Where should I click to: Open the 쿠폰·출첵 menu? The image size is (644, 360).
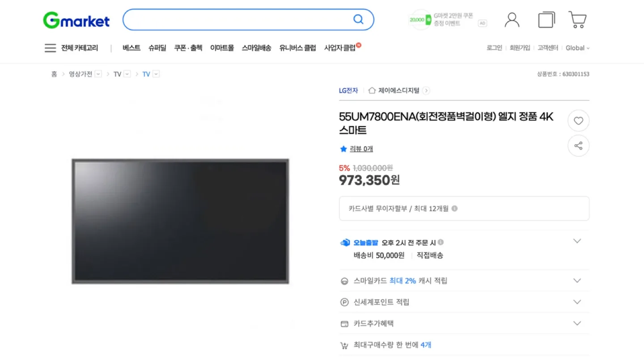tap(188, 48)
